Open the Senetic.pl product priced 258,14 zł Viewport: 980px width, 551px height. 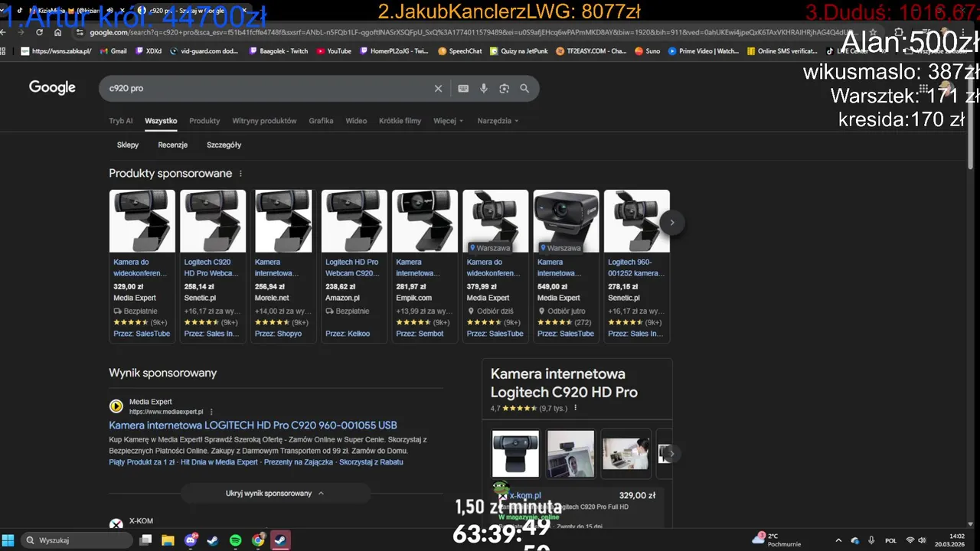[213, 265]
